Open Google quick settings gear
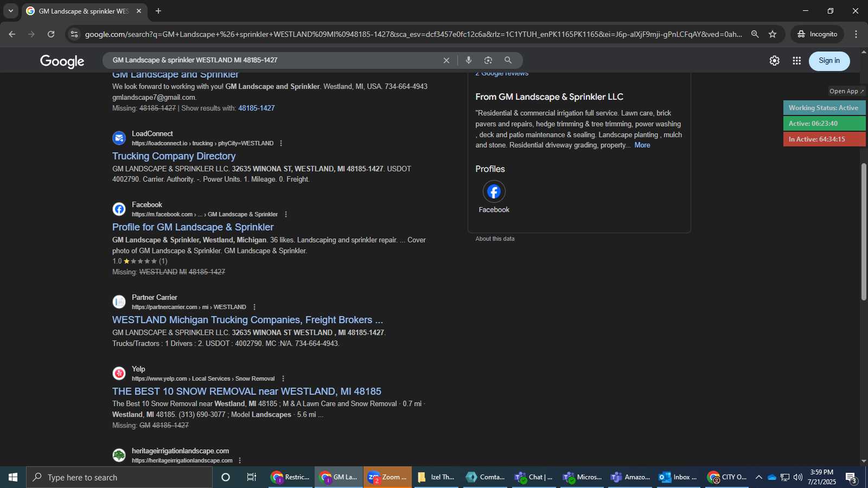The height and width of the screenshot is (488, 868). pos(775,61)
